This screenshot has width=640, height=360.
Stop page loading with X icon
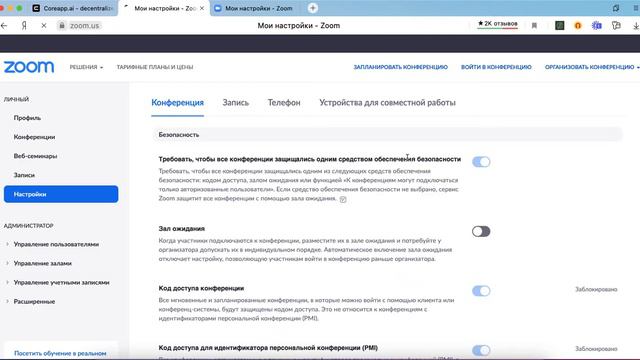(x=44, y=26)
